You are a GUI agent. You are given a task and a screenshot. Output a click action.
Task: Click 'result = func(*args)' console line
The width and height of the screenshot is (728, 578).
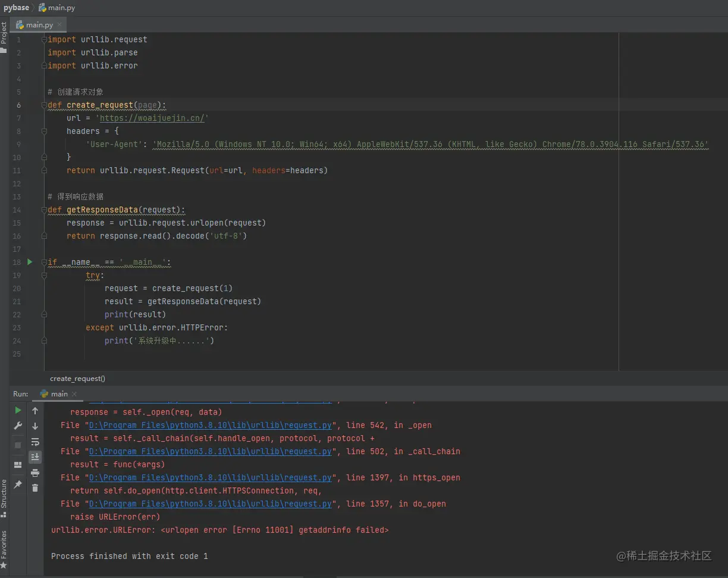point(118,464)
